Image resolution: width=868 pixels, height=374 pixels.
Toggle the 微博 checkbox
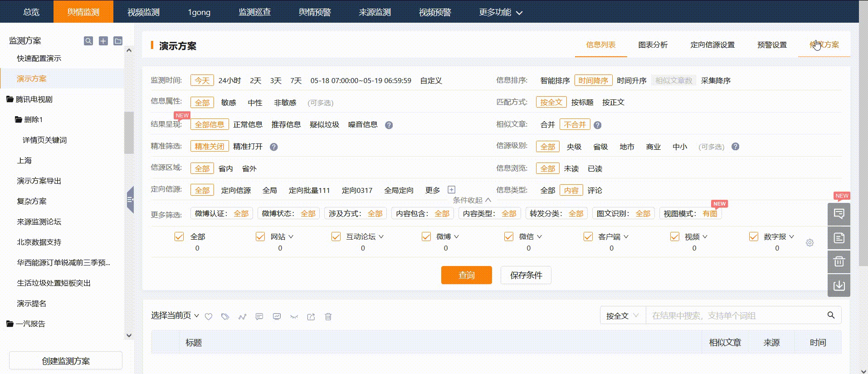[x=426, y=236]
